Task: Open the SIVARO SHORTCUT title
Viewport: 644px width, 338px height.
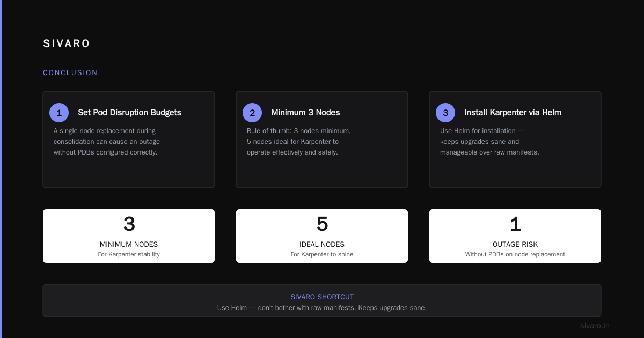Action: click(x=322, y=297)
